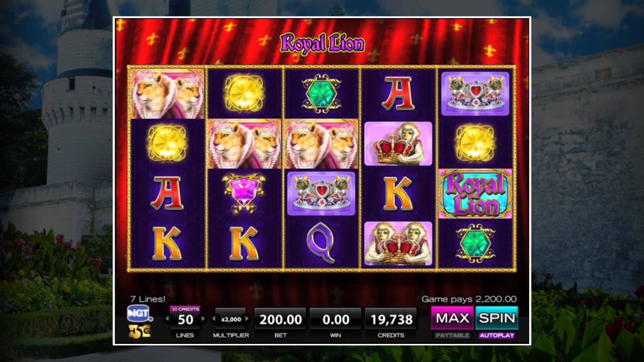Enable AUTOPLAY mode
The height and width of the screenshot is (362, 644).
point(497,335)
